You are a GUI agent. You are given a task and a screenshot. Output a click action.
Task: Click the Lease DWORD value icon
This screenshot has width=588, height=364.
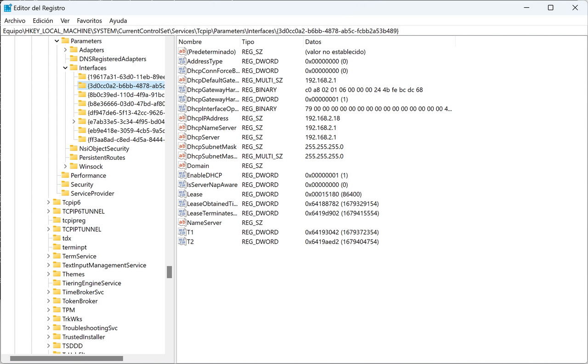coord(182,194)
